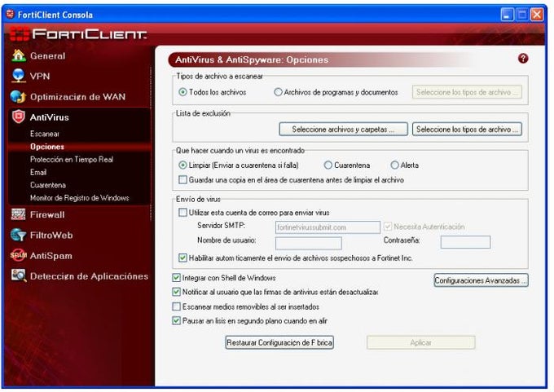Click the Contraseña field
554x392 pixels.
coord(466,242)
